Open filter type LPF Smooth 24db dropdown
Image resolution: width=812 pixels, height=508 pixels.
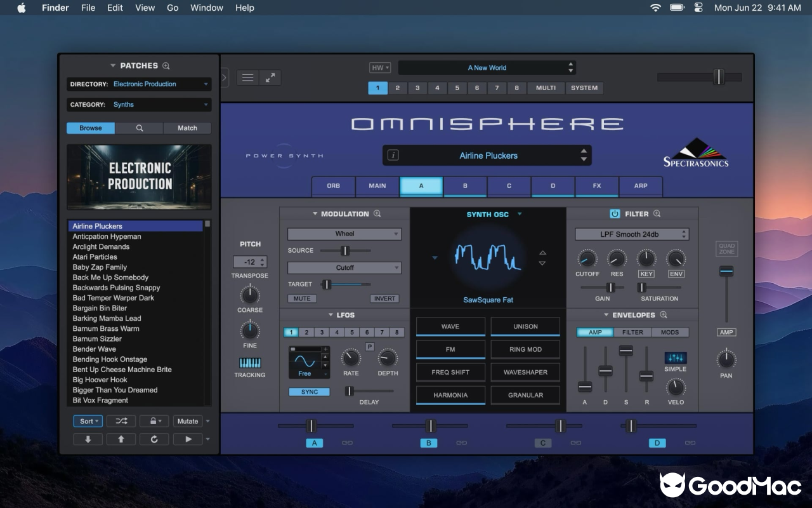pyautogui.click(x=632, y=234)
